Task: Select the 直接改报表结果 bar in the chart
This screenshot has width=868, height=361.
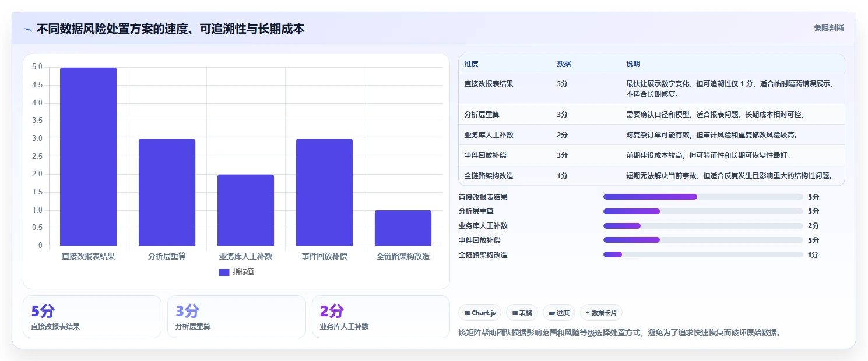Action: [88, 157]
